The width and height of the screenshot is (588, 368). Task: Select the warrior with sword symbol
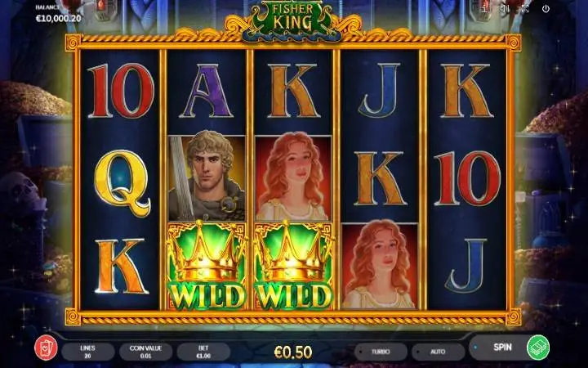(x=207, y=178)
